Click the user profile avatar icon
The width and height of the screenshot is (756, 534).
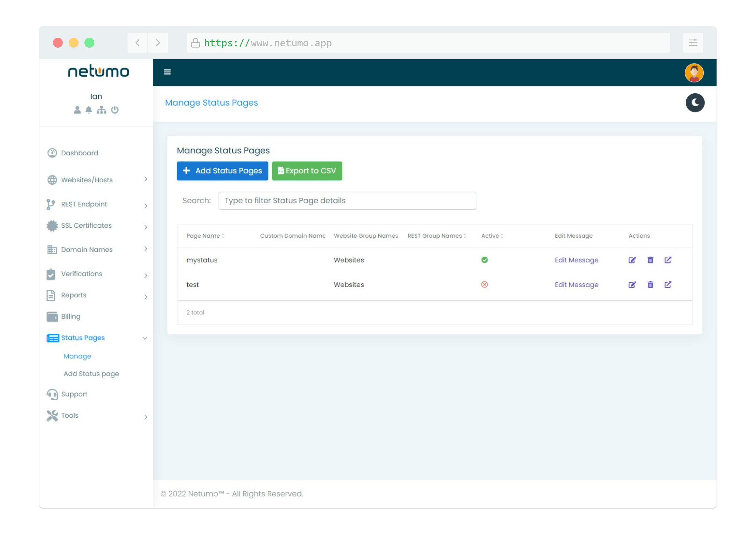coord(694,72)
